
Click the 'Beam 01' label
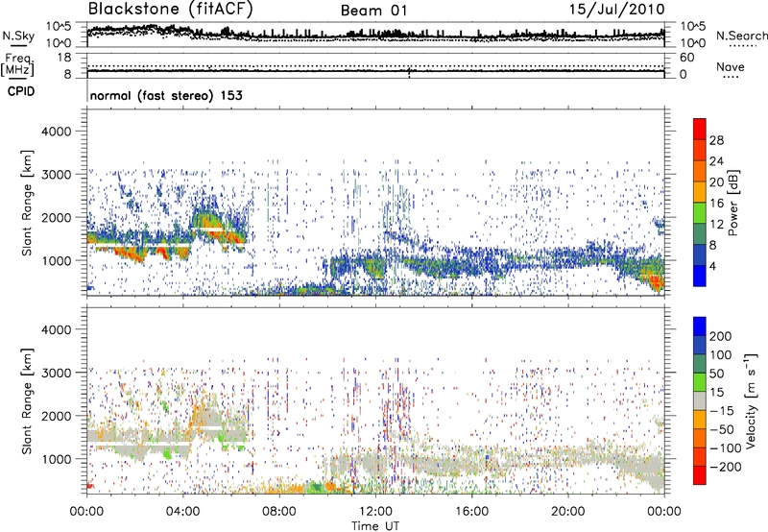pyautogui.click(x=373, y=11)
